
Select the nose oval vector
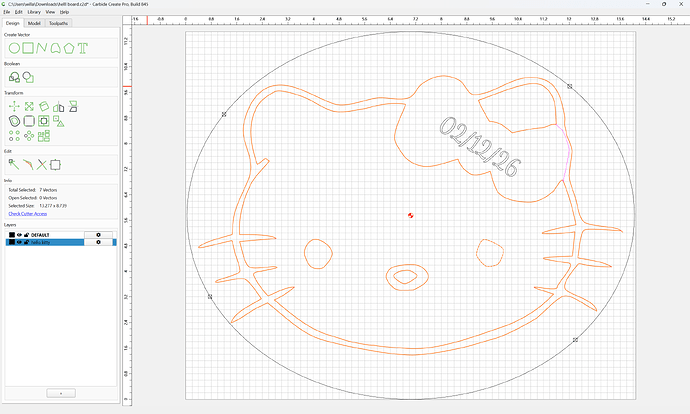pos(407,277)
